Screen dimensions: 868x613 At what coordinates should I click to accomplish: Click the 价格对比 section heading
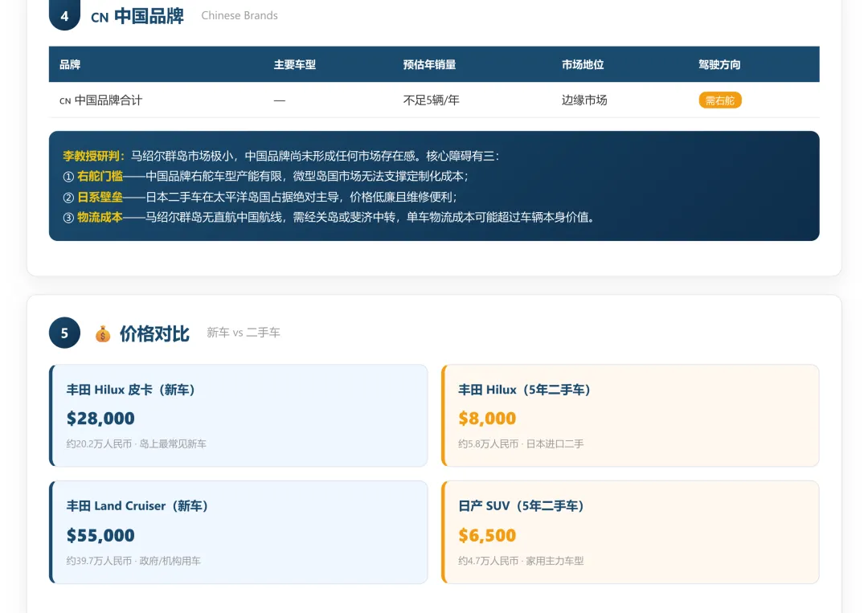pyautogui.click(x=154, y=334)
